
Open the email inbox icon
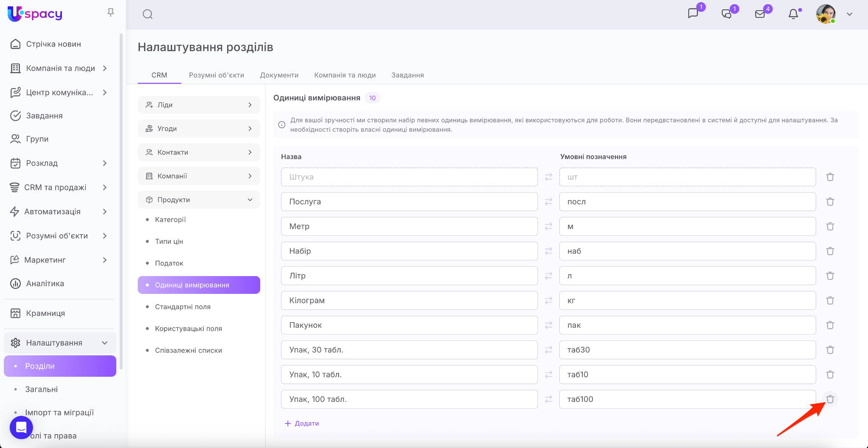point(760,14)
